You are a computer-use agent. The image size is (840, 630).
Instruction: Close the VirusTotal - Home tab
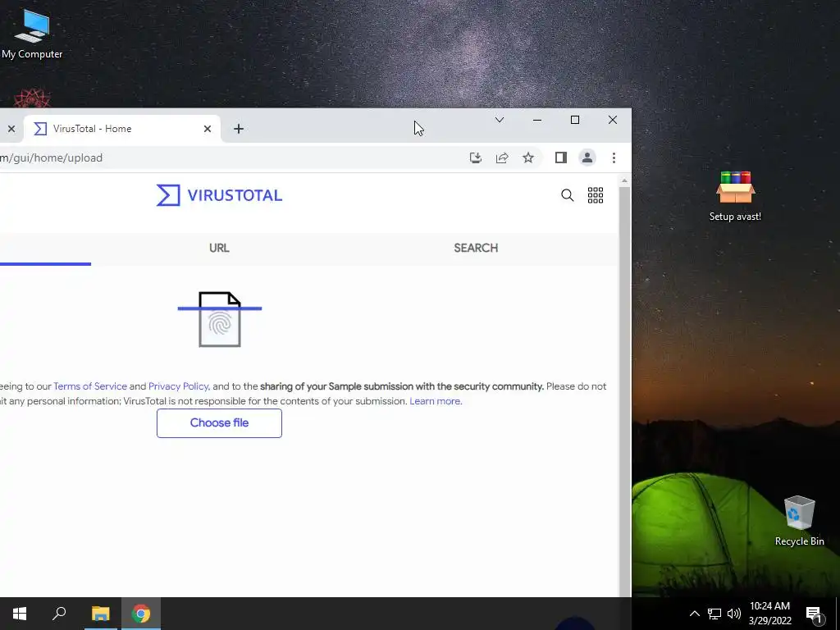[208, 129]
